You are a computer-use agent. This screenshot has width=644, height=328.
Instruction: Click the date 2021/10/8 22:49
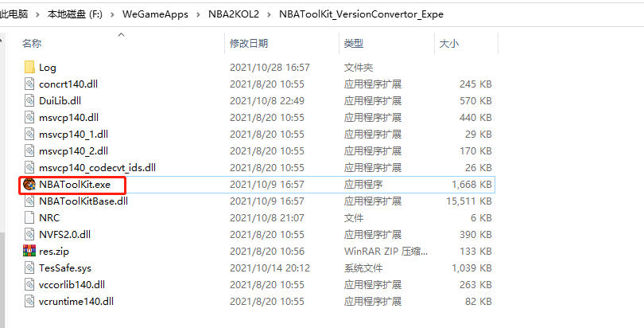[x=267, y=100]
